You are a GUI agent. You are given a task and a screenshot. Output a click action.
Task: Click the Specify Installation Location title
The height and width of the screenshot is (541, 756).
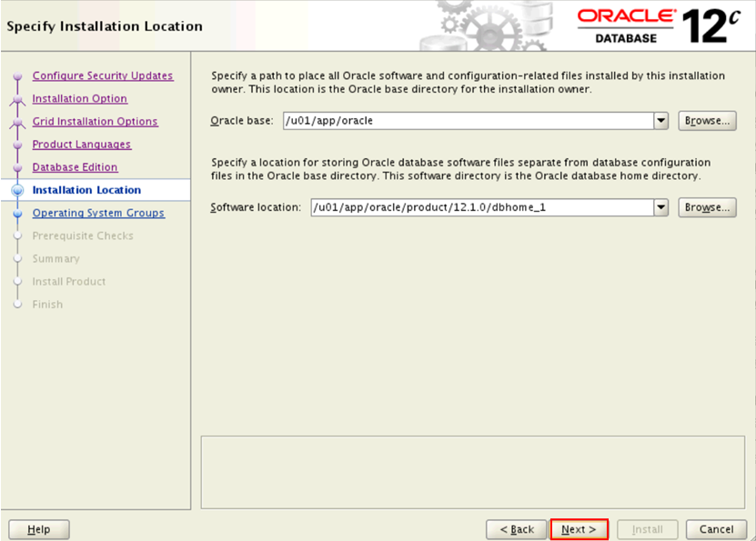(x=105, y=26)
